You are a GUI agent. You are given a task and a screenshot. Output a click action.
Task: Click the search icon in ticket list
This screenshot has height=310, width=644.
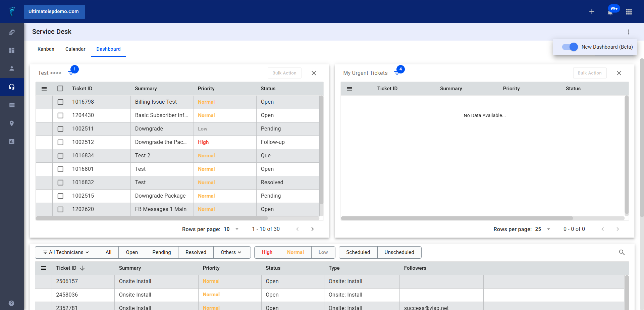point(622,252)
